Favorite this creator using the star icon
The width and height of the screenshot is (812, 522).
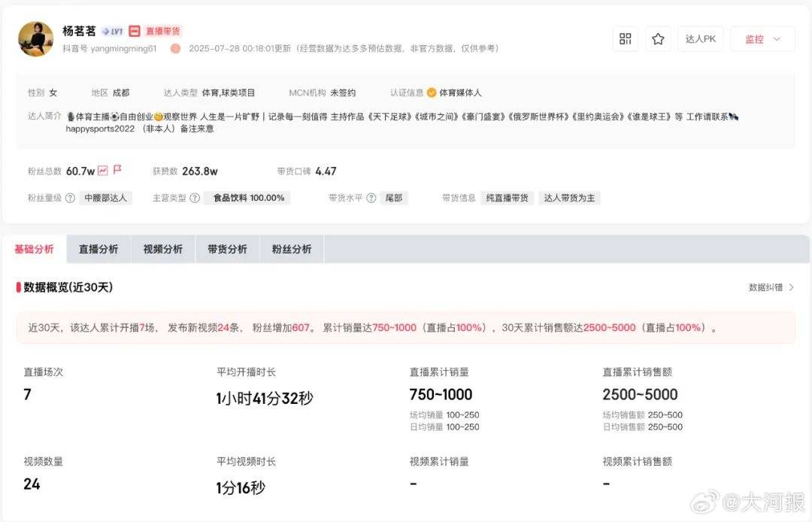[x=658, y=38]
